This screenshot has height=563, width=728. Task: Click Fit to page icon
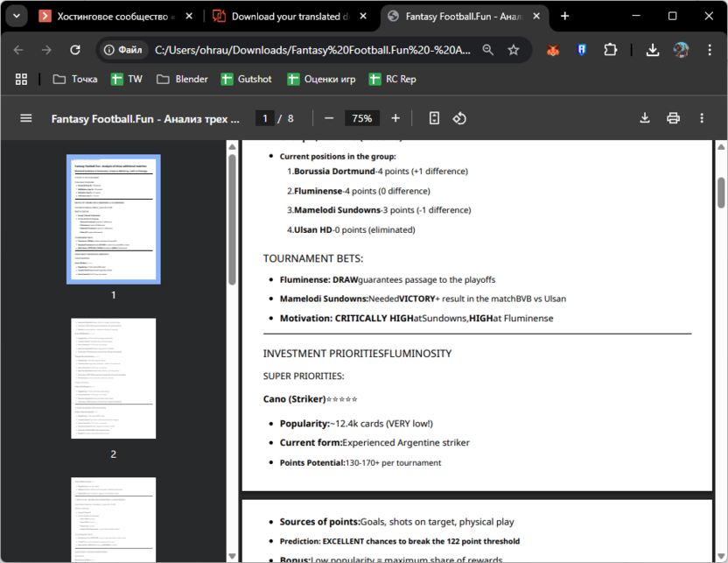click(434, 118)
